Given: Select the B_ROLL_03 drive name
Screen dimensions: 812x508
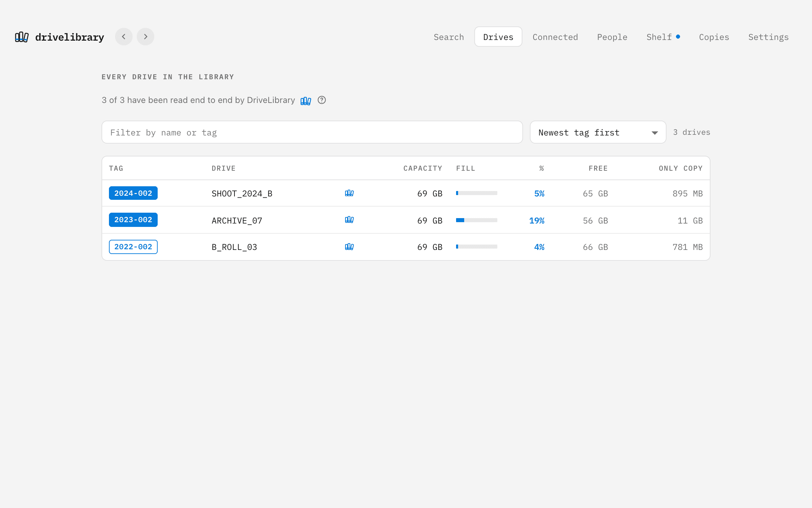Looking at the screenshot, I should pyautogui.click(x=234, y=247).
